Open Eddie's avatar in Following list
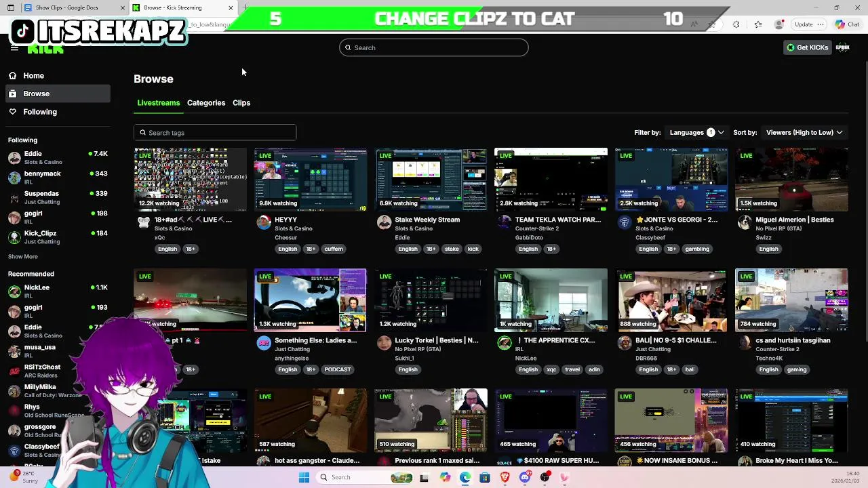 14,158
